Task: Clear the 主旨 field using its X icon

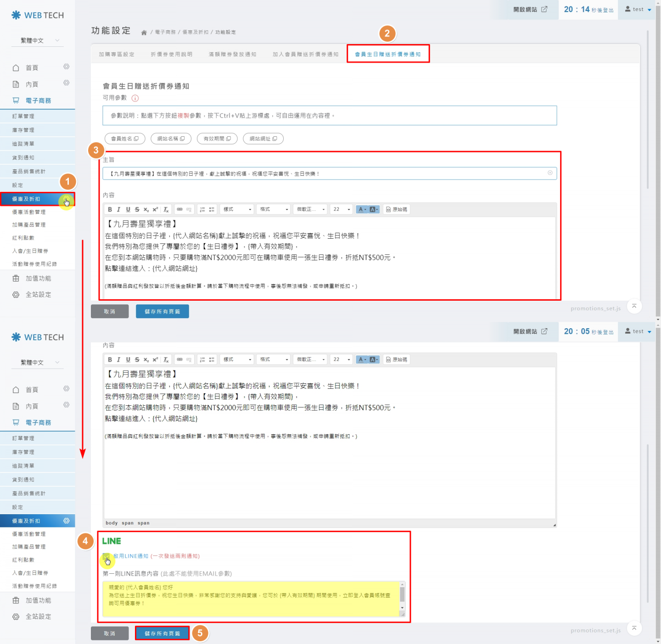Action: pyautogui.click(x=550, y=173)
